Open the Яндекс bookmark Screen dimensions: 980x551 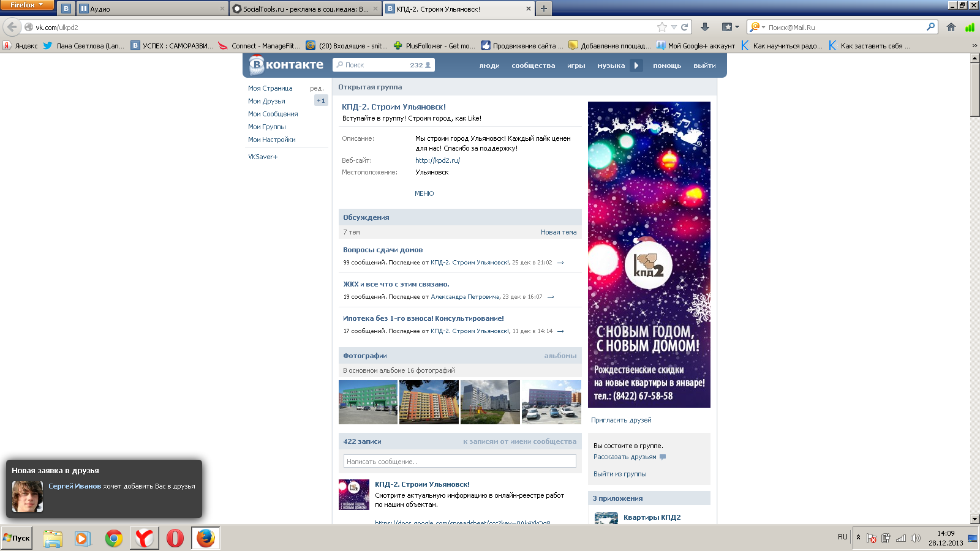coord(20,45)
